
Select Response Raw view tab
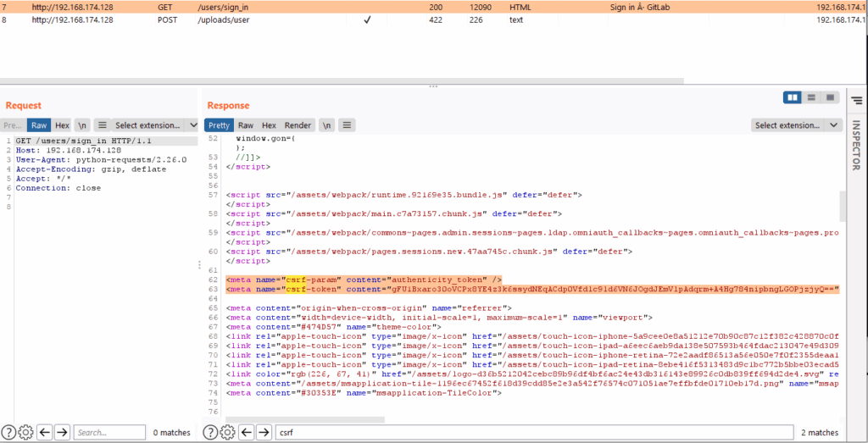tap(245, 125)
